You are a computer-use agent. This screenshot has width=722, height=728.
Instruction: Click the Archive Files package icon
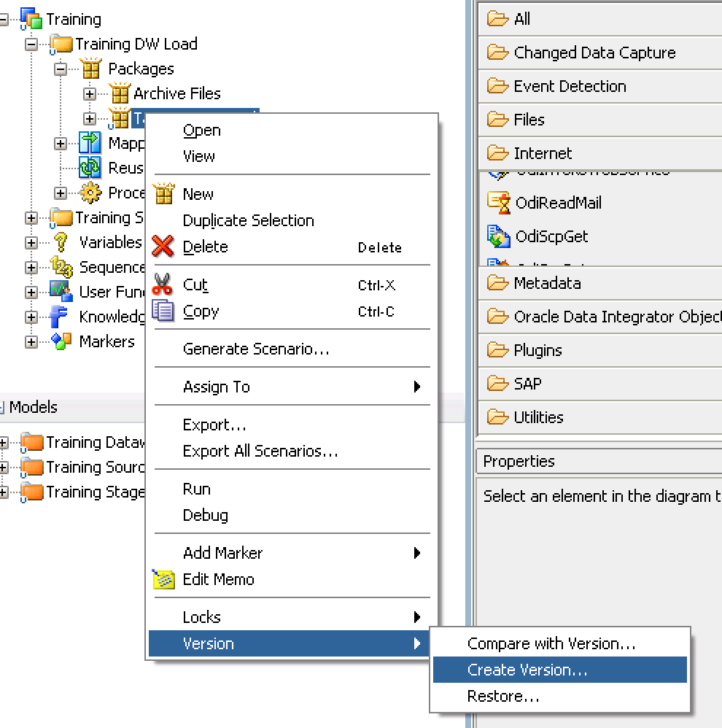(x=120, y=93)
